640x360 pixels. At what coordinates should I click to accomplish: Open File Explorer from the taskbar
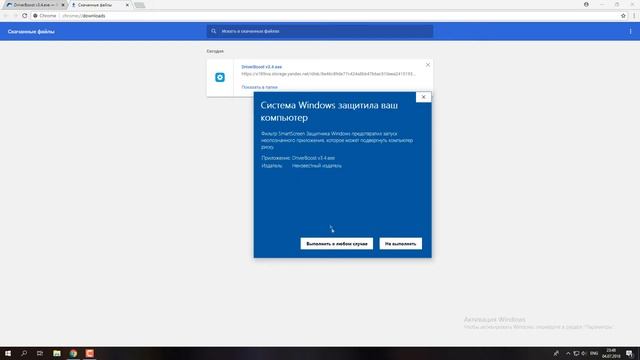tap(57, 353)
